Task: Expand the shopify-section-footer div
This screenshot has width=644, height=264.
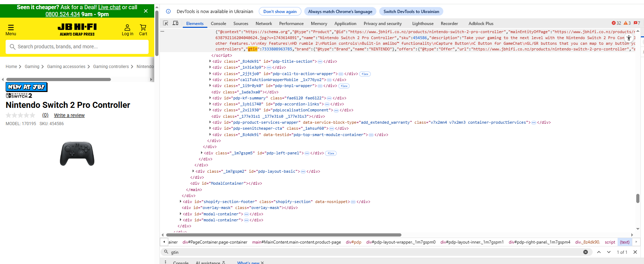Action: pyautogui.click(x=181, y=202)
